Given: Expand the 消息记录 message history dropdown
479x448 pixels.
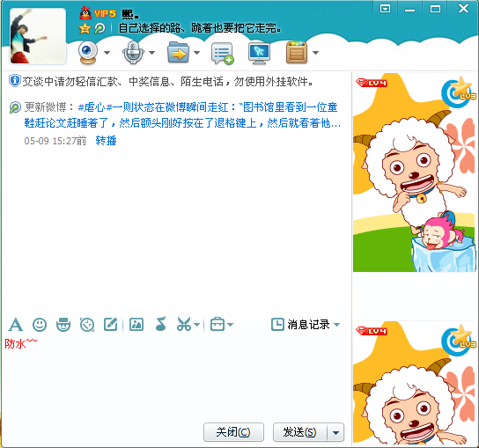Looking at the screenshot, I should coord(336,324).
